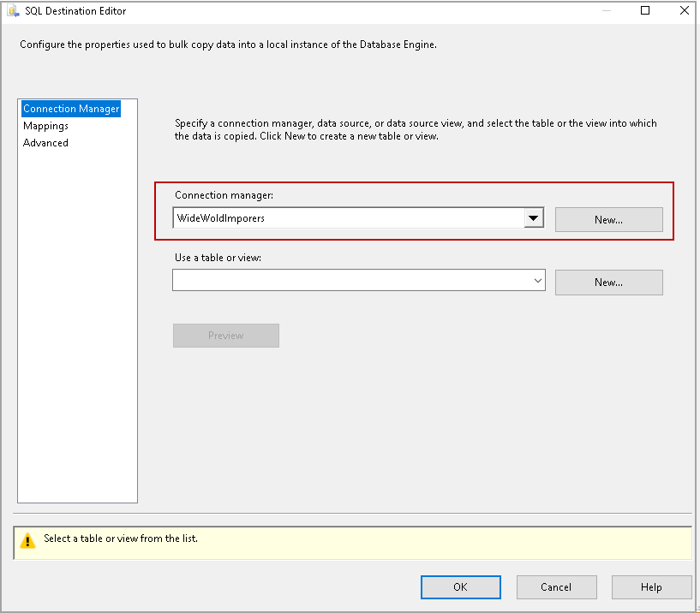The height and width of the screenshot is (613, 700).
Task: Click the empty table or view field
Action: (x=350, y=281)
